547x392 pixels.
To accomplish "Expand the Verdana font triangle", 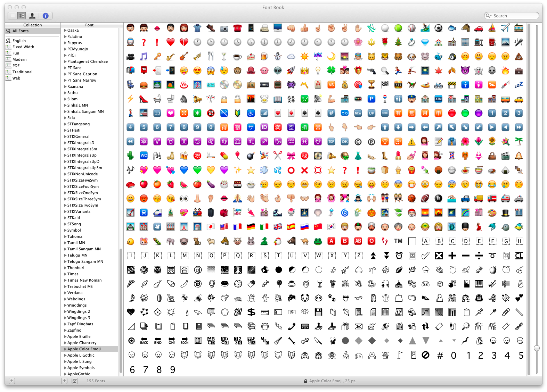I will click(65, 293).
